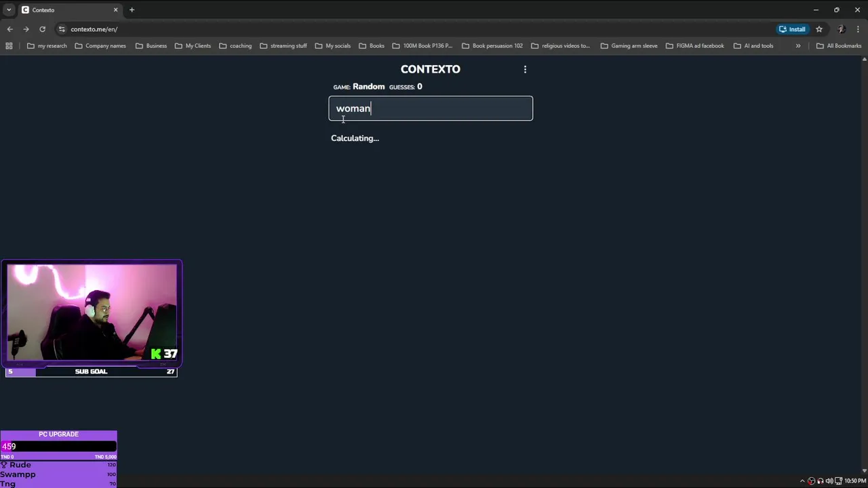The image size is (868, 488).
Task: Click the word guess input field
Action: tap(431, 108)
